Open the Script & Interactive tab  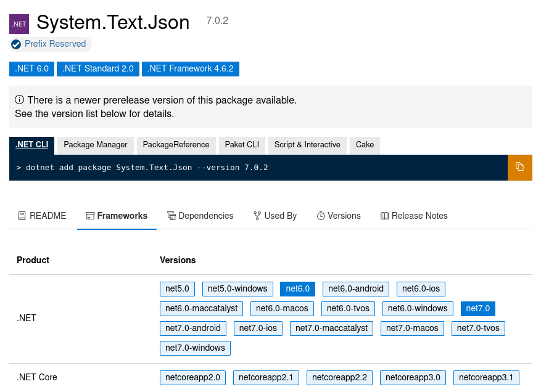click(x=307, y=145)
